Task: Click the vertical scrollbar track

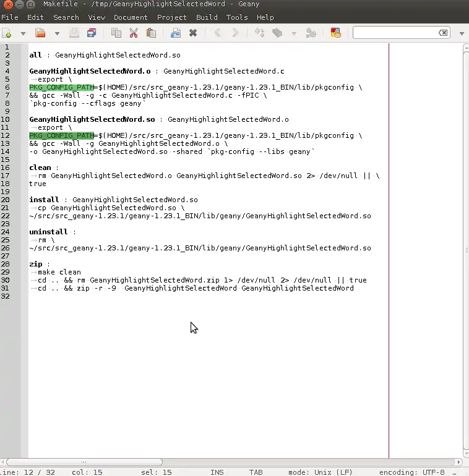Action: point(466,250)
